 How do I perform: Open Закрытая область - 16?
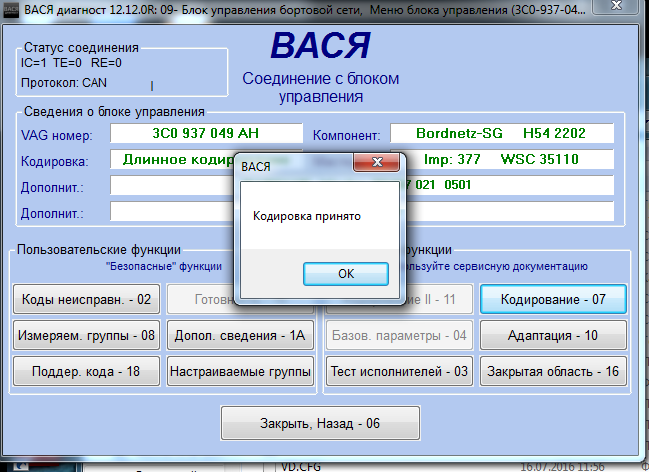coord(553,371)
